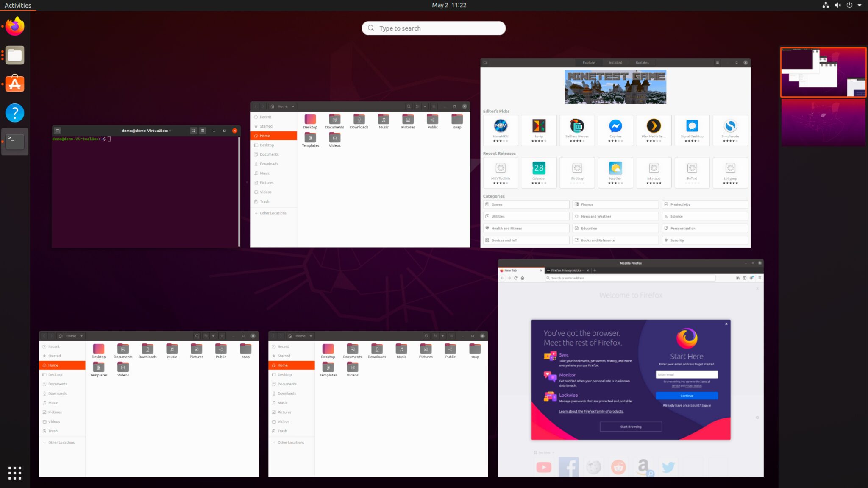This screenshot has height=488, width=868.
Task: Launch the Terminal from the dock
Action: 14,141
